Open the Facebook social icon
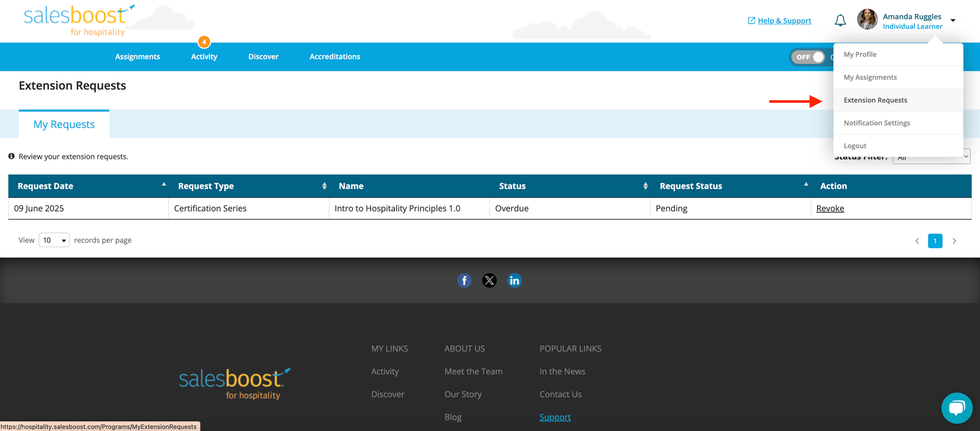Image resolution: width=980 pixels, height=431 pixels. click(464, 280)
